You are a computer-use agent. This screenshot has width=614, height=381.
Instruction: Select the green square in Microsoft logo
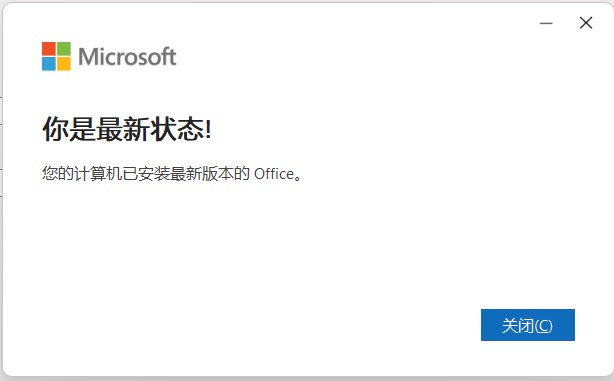tap(64, 49)
